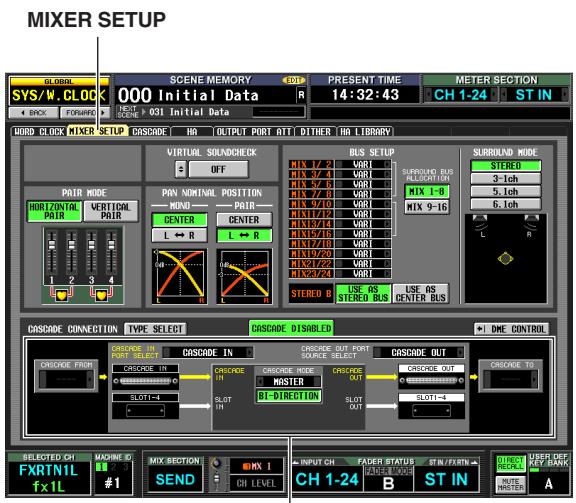Viewport: 576px width, 503px height.
Task: Click the Virtual Soundcheck OFF button
Action: click(218, 169)
